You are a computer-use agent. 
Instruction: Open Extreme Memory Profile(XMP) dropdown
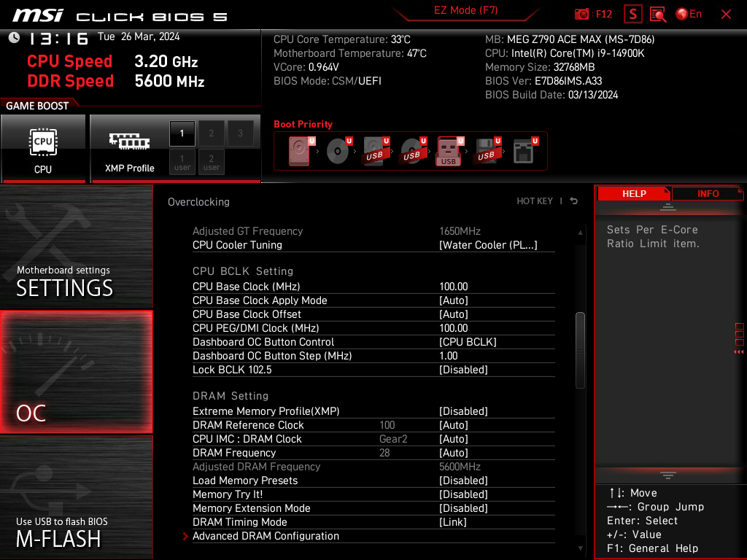[x=373, y=411]
